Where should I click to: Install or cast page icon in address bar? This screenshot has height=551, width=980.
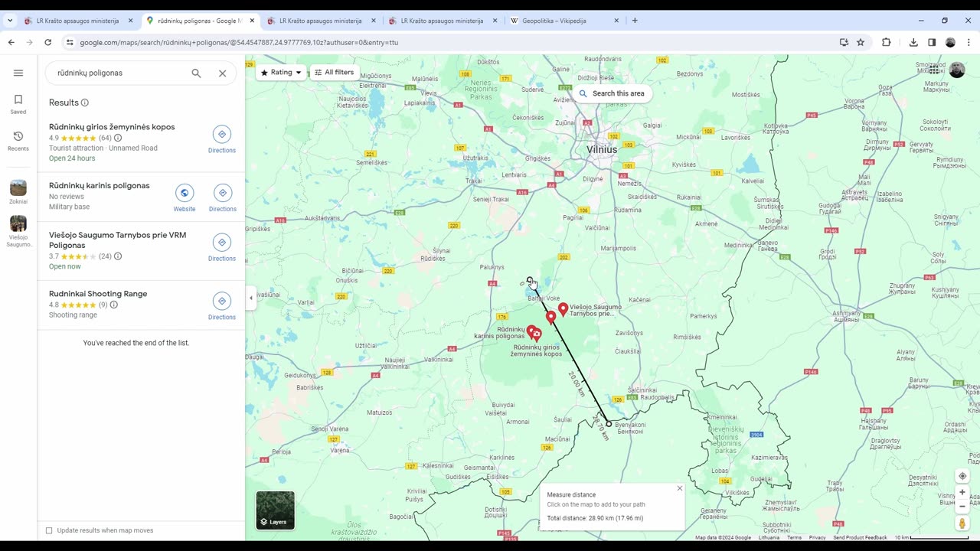coord(844,42)
